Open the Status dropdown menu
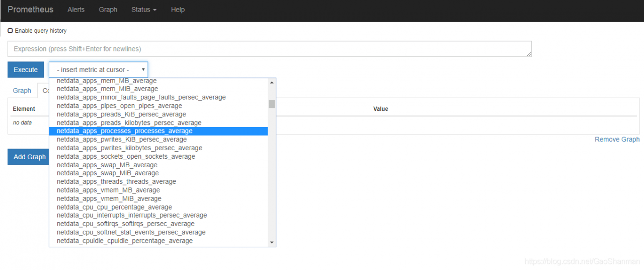Image resolution: width=644 pixels, height=270 pixels. point(143,10)
